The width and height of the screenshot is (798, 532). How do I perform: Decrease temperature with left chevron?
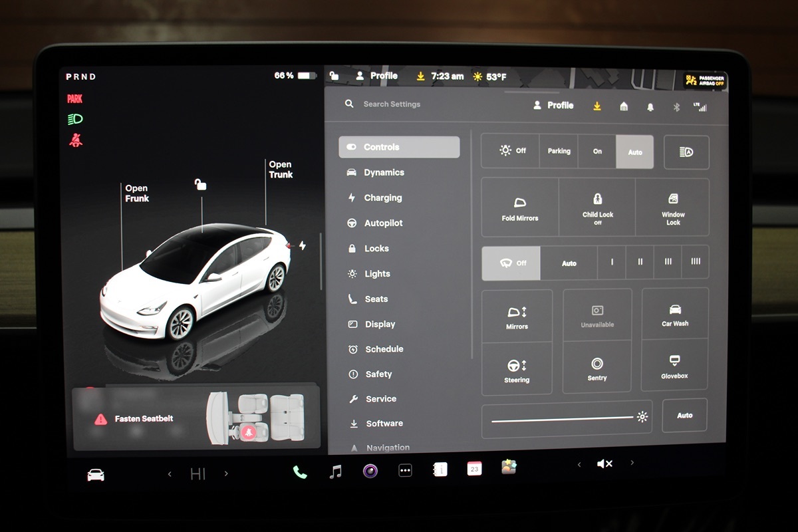click(x=170, y=474)
